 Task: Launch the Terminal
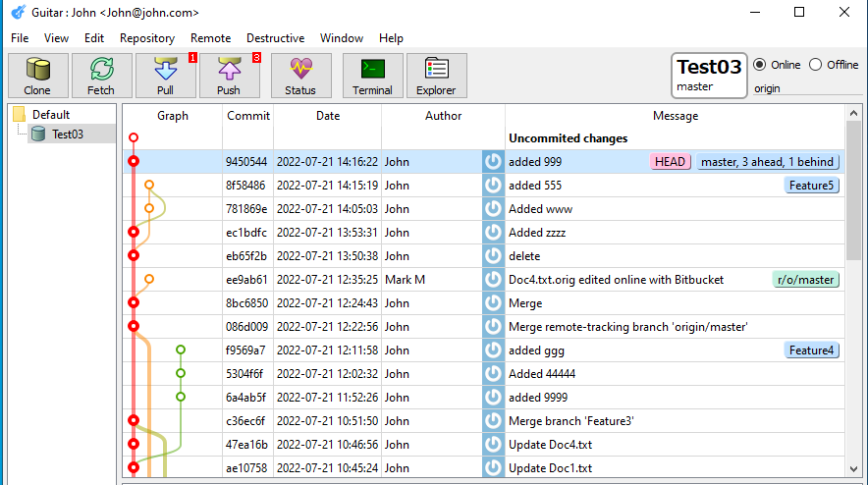[372, 76]
